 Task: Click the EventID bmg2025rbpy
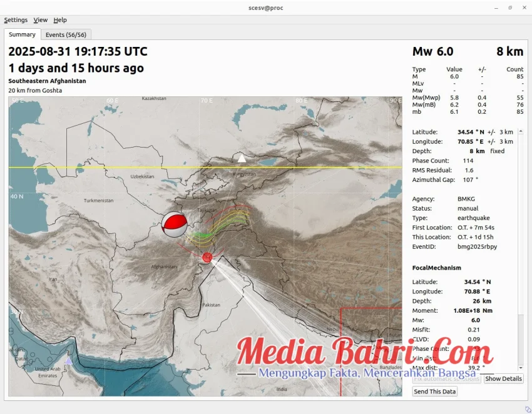[x=477, y=247]
